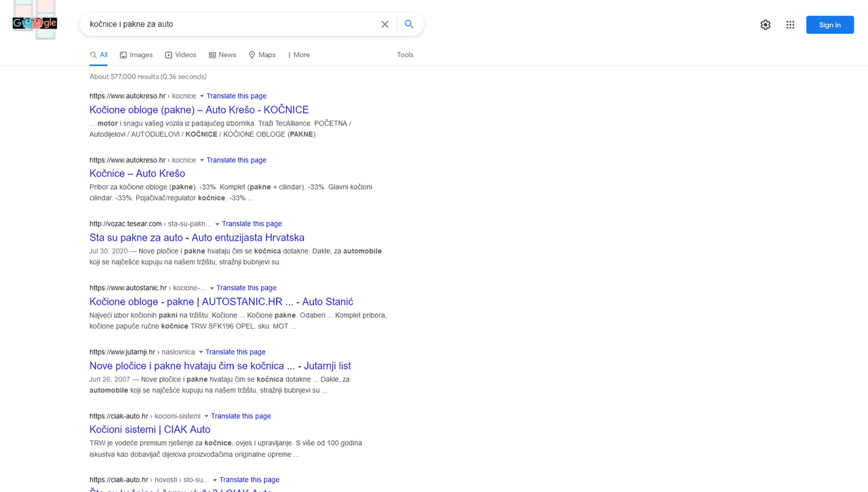Select the All results tab
The height and width of the screenshot is (492, 868).
point(98,55)
